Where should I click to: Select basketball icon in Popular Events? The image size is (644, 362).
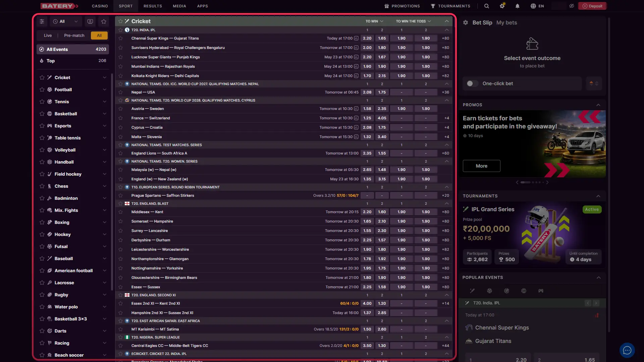(x=524, y=291)
